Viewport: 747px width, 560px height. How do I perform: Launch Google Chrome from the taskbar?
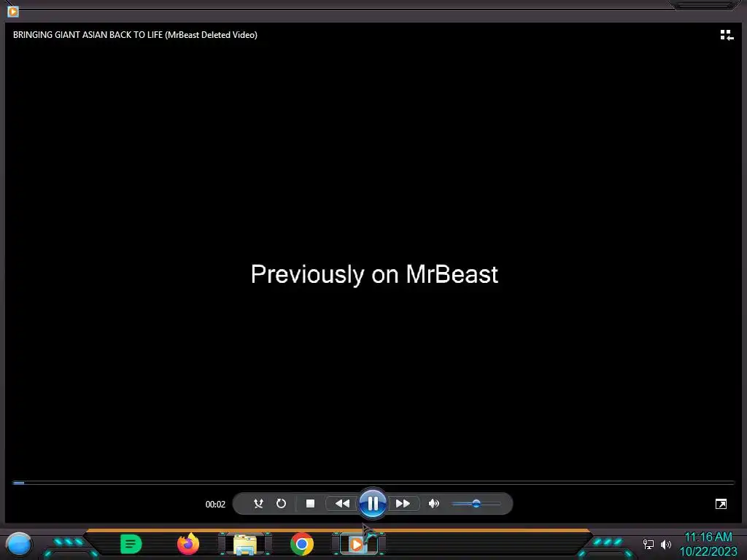tap(302, 544)
